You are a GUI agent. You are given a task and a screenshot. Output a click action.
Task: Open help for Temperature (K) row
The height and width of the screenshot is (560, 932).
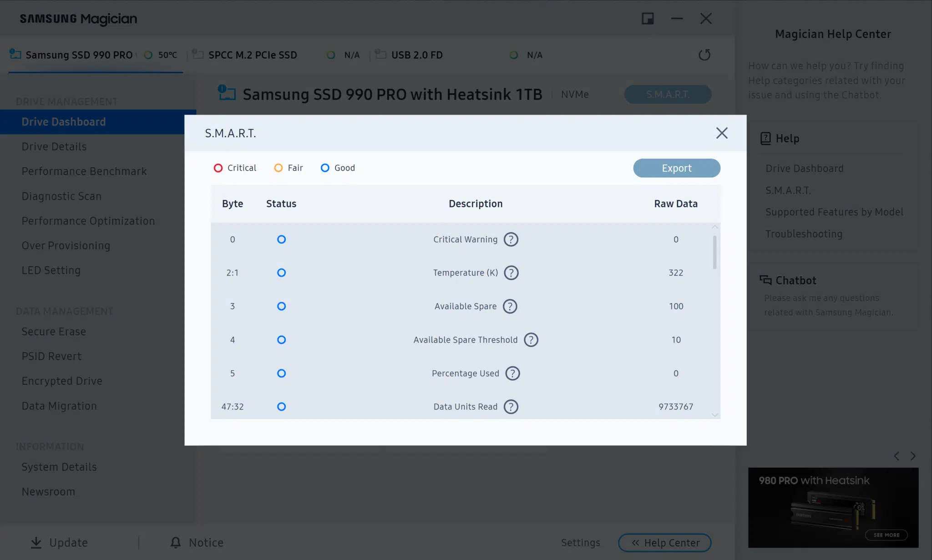pyautogui.click(x=511, y=272)
